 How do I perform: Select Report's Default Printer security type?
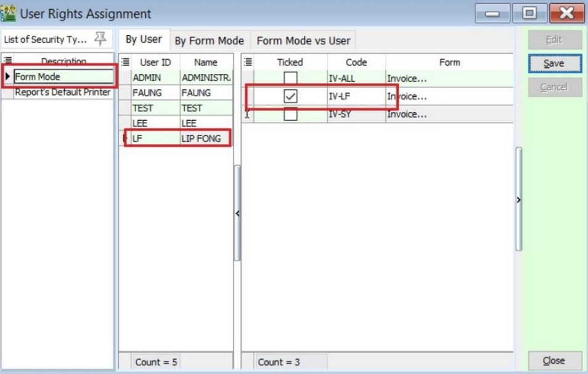(62, 92)
